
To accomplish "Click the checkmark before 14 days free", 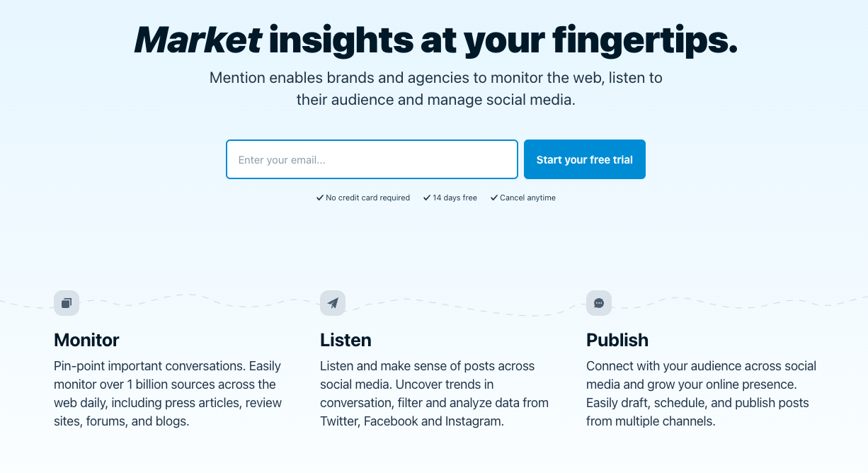I will [427, 198].
